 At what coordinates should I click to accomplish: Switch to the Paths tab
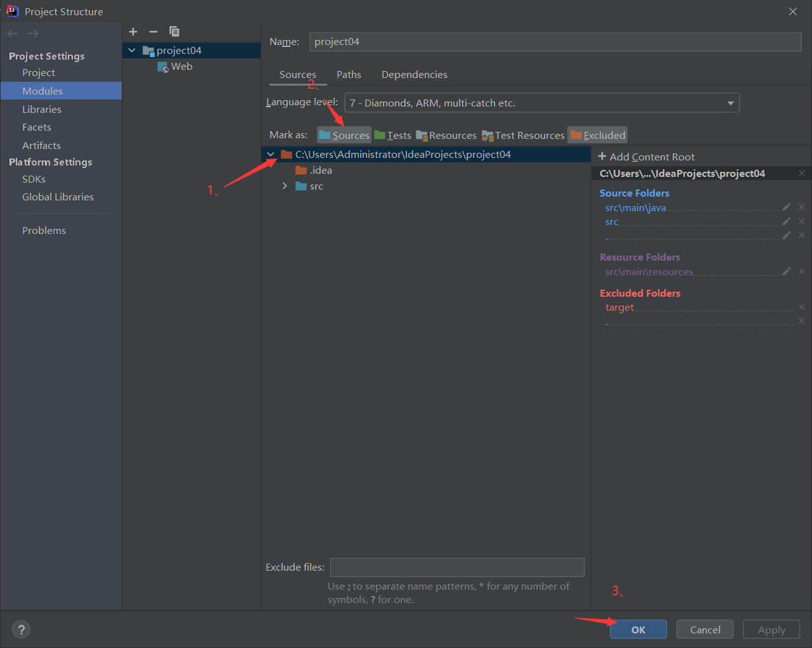(x=349, y=74)
